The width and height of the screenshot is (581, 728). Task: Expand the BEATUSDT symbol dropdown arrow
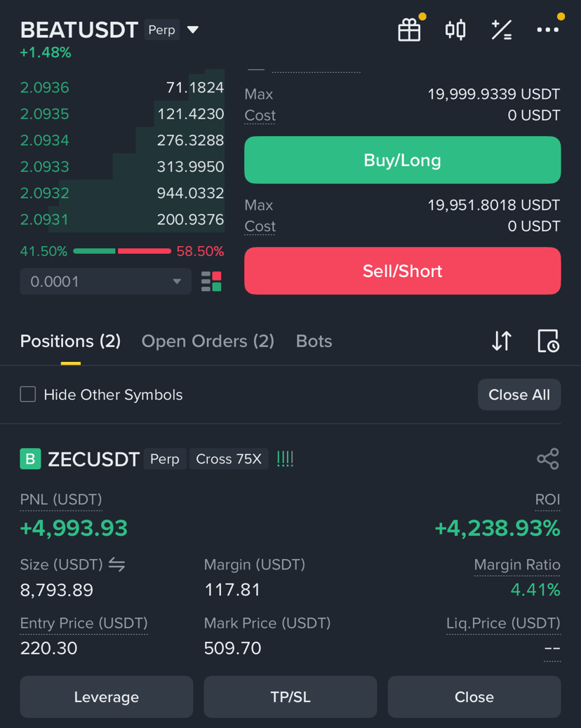point(193,30)
